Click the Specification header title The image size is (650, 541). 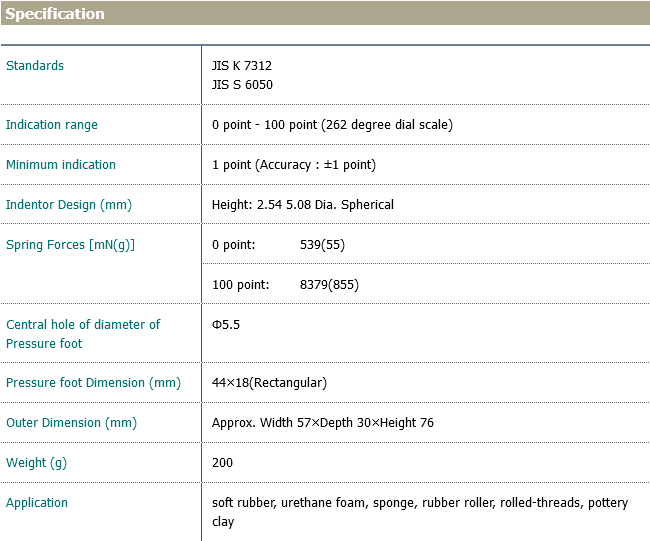pos(55,14)
